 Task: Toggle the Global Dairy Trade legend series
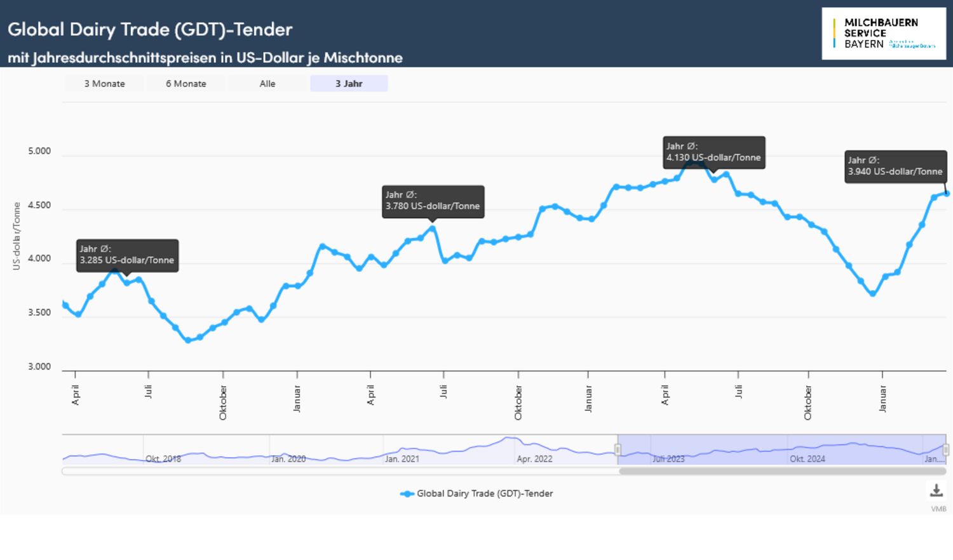click(476, 493)
